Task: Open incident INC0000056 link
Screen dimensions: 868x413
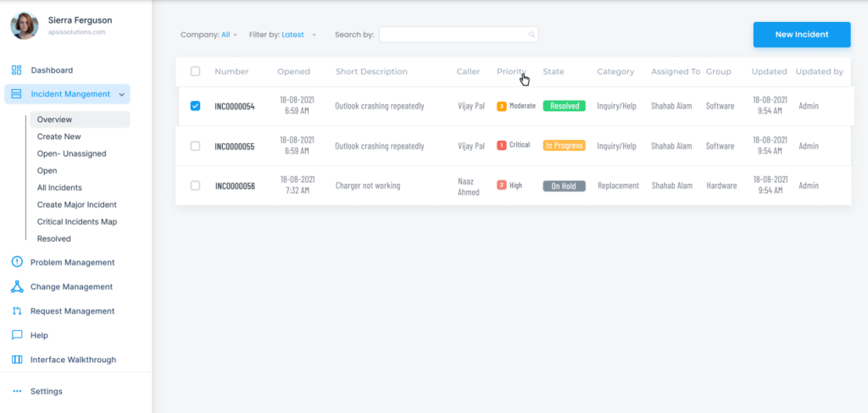Action: 236,186
